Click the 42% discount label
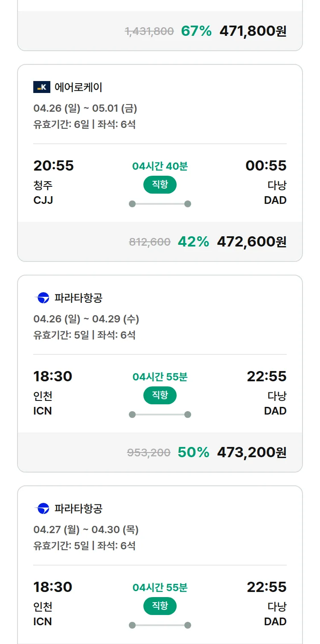 point(193,242)
